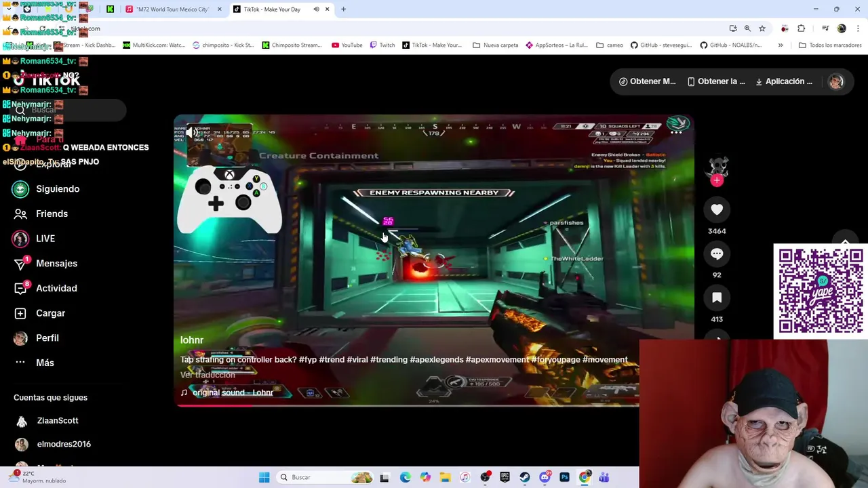Image resolution: width=868 pixels, height=488 pixels.
Task: Bookmark this page with the star icon
Action: [762, 28]
